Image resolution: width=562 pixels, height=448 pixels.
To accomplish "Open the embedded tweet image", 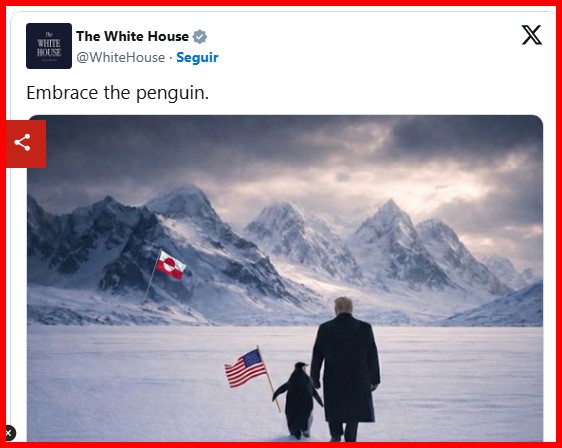I will 285,278.
